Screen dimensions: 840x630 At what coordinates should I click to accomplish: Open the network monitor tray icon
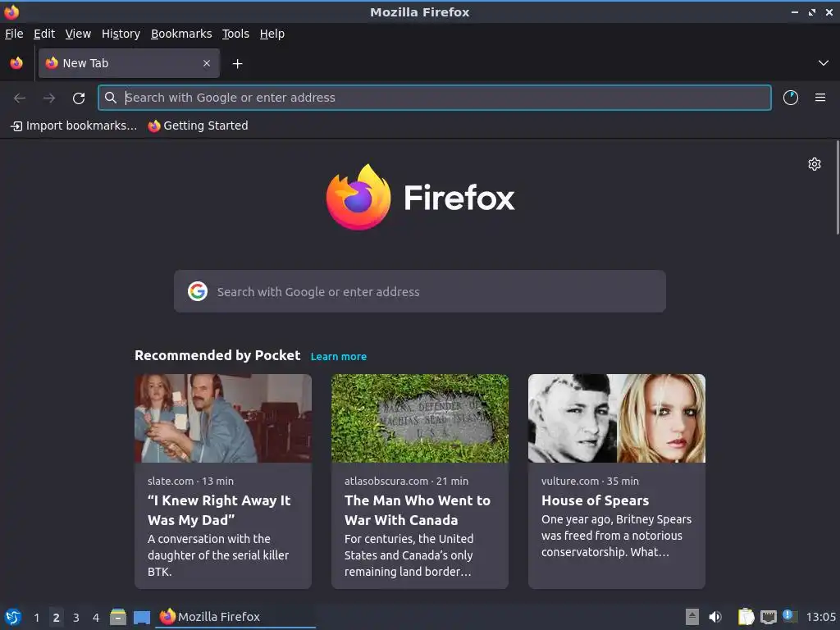(x=768, y=617)
